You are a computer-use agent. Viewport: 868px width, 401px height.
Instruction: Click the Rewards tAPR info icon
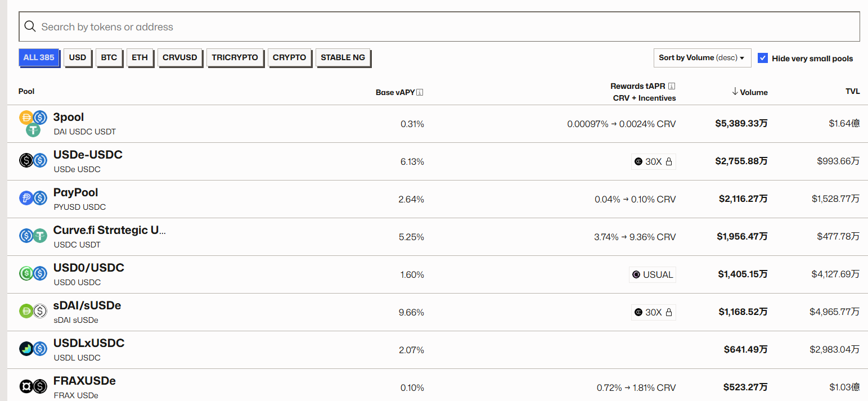tap(672, 86)
